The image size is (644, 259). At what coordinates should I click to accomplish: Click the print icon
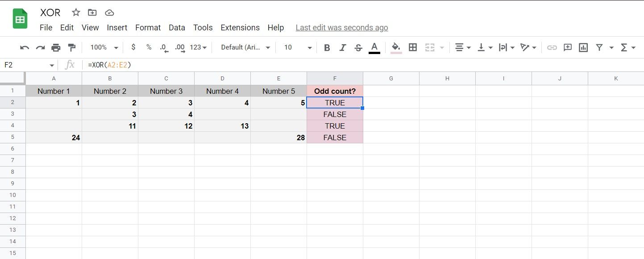(56, 47)
